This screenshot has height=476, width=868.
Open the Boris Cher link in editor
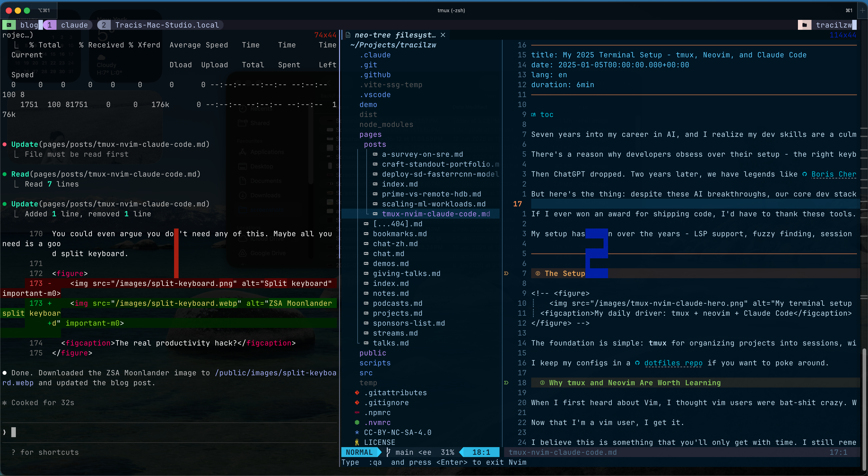pyautogui.click(x=834, y=174)
